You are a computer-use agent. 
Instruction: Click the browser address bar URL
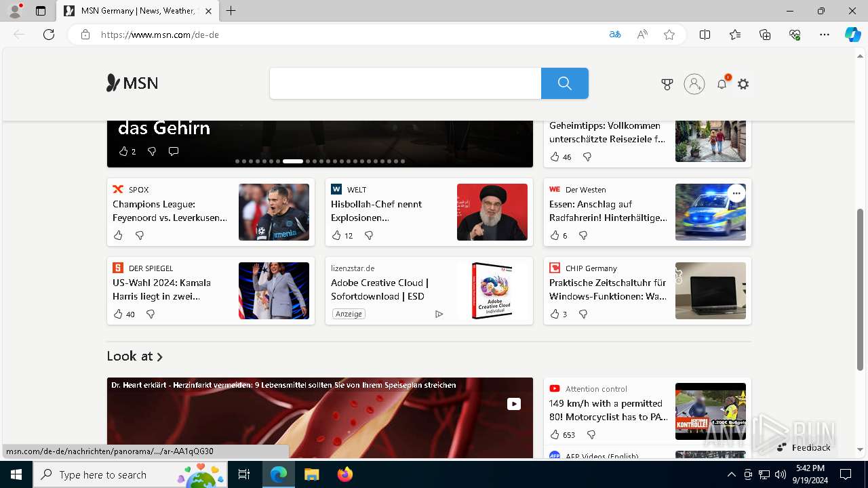[x=160, y=35]
